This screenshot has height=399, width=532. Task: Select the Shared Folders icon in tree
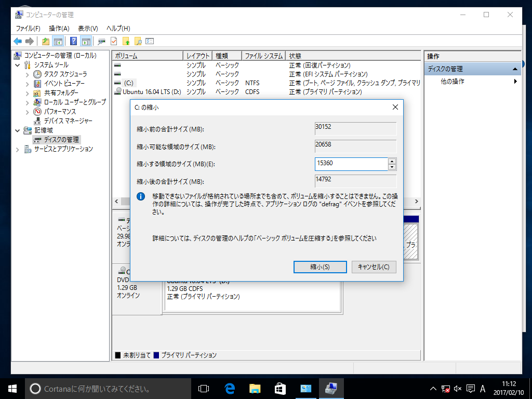(x=37, y=93)
